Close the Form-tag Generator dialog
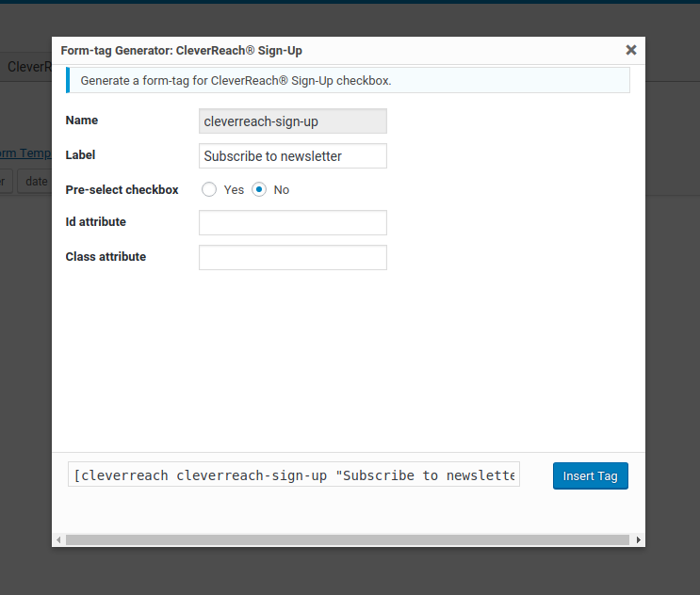The width and height of the screenshot is (700, 595). [x=631, y=50]
